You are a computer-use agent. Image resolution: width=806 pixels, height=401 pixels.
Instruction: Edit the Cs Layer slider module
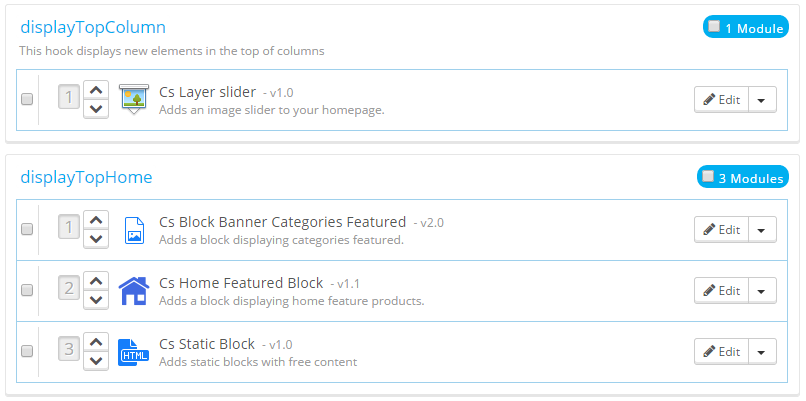[721, 99]
